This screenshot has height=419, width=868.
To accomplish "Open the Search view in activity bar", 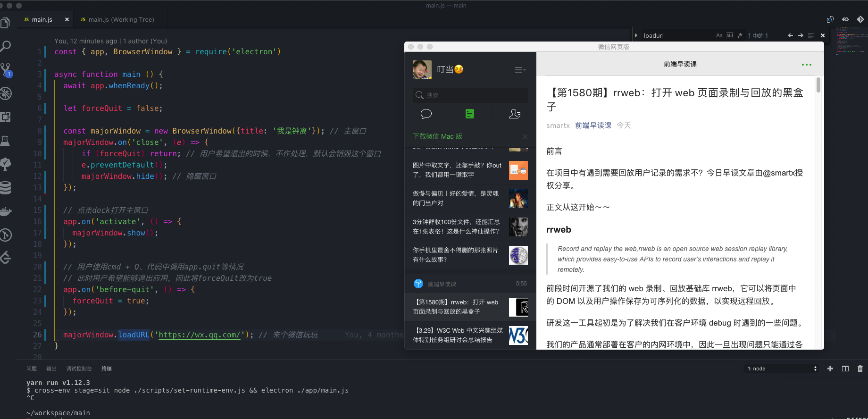I will (x=5, y=46).
